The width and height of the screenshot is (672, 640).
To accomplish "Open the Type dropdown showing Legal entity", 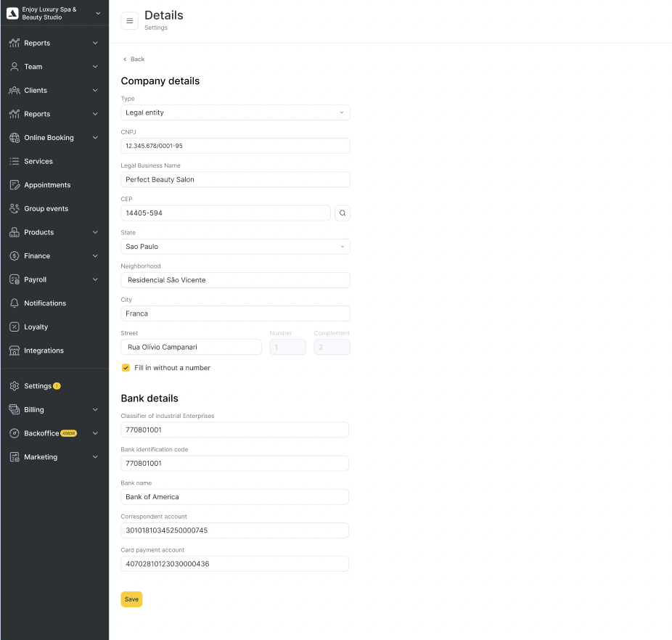I will [235, 112].
